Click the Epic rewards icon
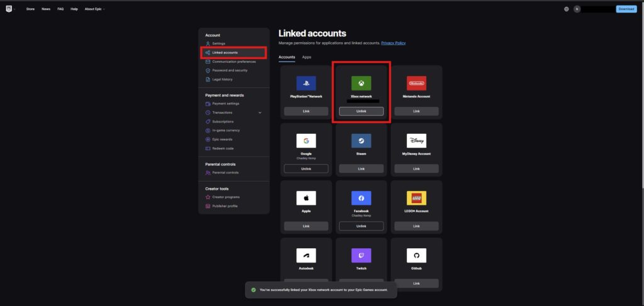 pyautogui.click(x=208, y=139)
